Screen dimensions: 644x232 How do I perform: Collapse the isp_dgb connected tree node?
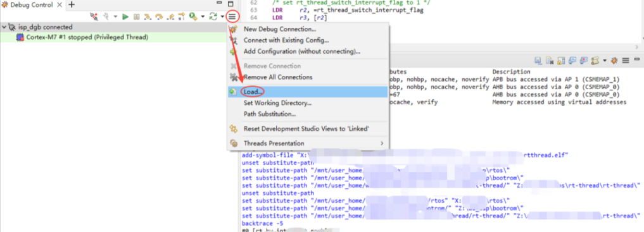4,27
